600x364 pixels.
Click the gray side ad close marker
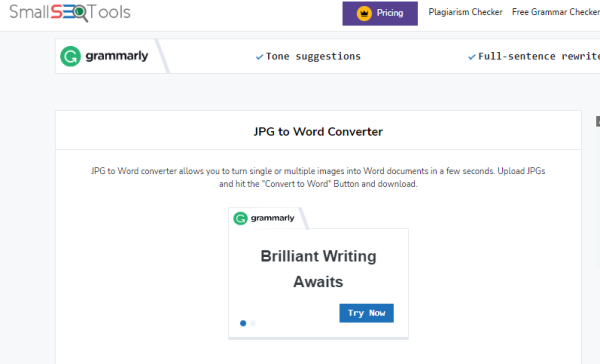click(x=598, y=122)
